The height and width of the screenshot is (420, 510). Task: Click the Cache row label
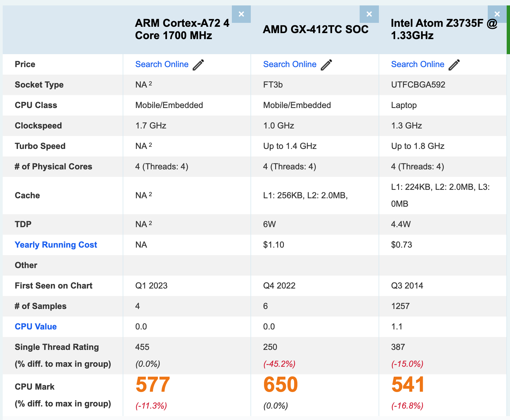27,196
